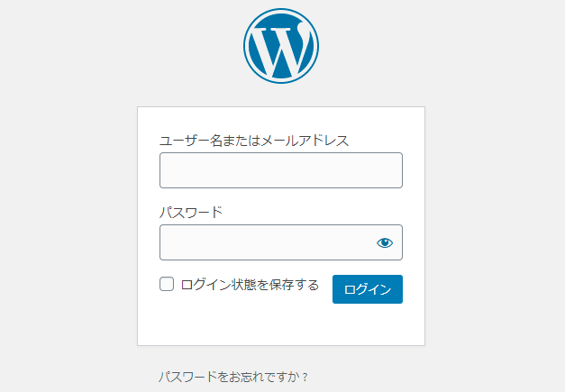Viewport: 565px width, 392px height.
Task: Click the パスワード label above the field
Action: click(x=191, y=213)
